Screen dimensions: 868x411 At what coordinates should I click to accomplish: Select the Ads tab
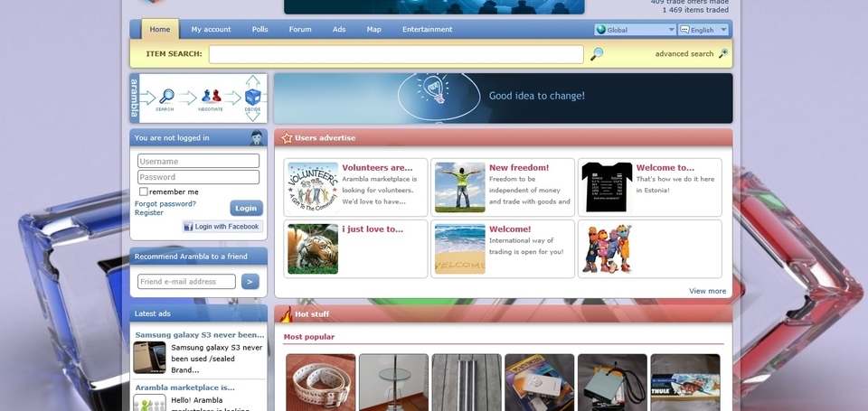point(339,29)
